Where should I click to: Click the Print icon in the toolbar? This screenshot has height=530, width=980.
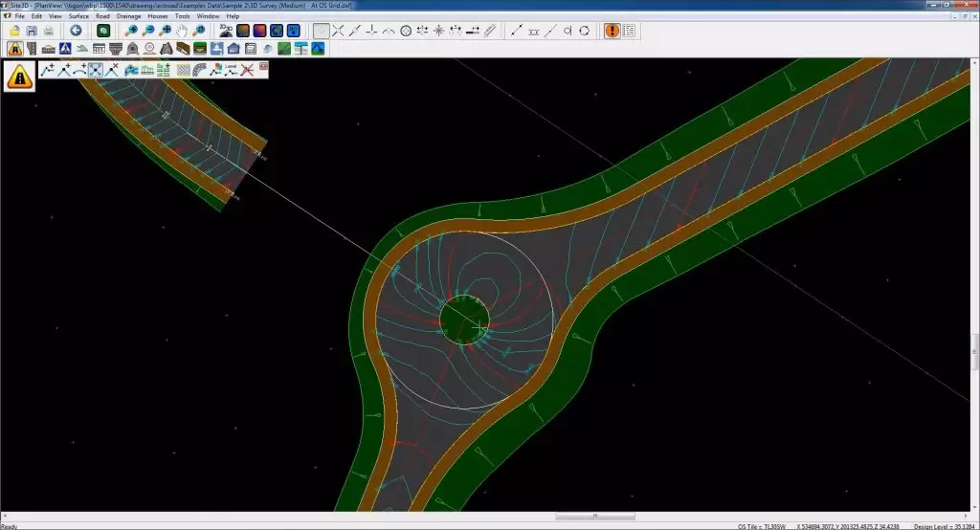(48, 31)
